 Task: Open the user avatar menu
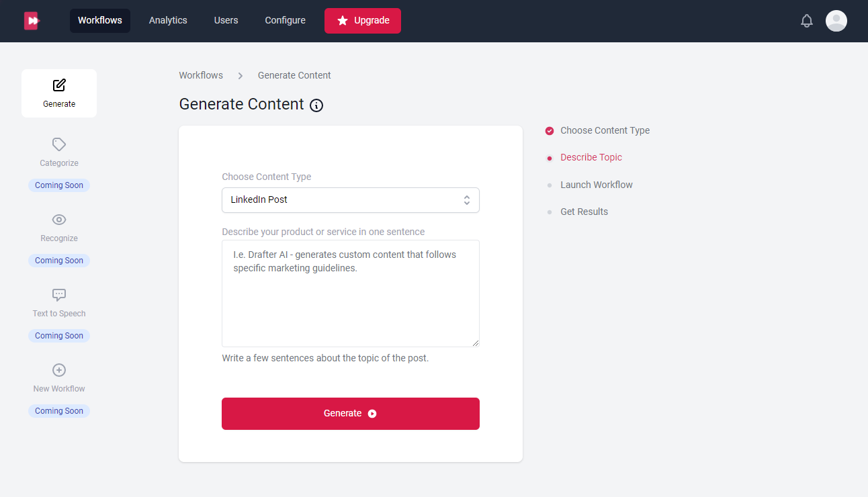(836, 21)
